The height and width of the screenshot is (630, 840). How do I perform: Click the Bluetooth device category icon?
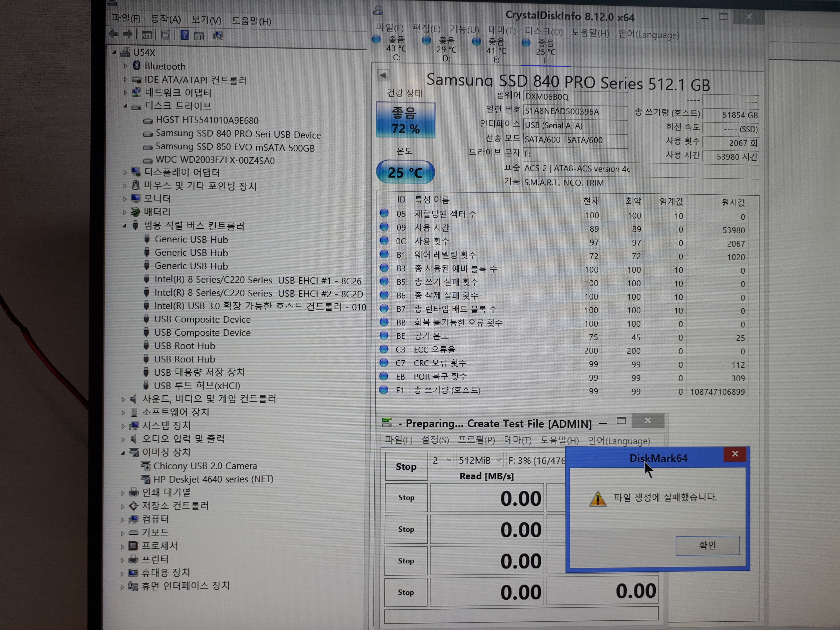(136, 66)
